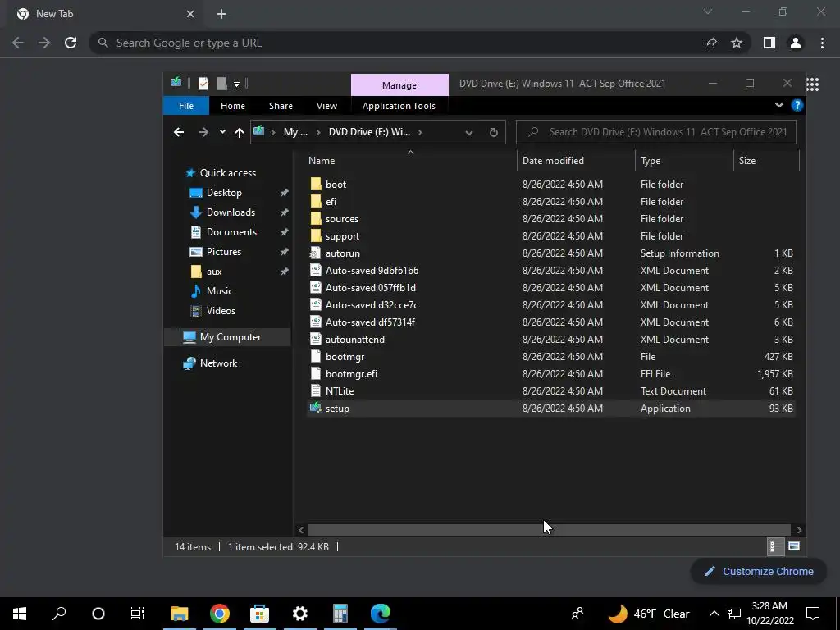Open Documents in the navigation pane

tap(231, 232)
